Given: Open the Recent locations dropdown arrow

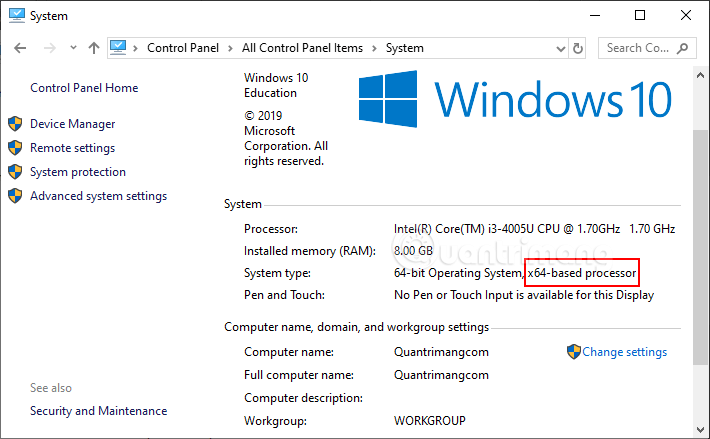Looking at the screenshot, I should (x=71, y=48).
